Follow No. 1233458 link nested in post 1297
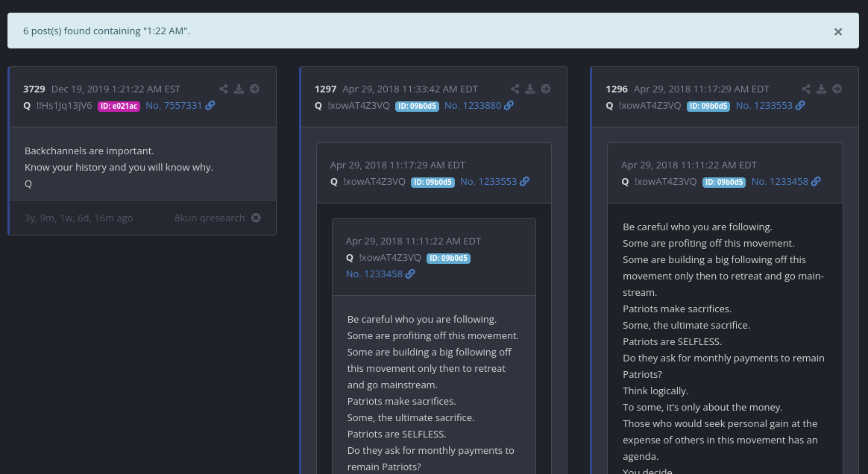 [374, 274]
